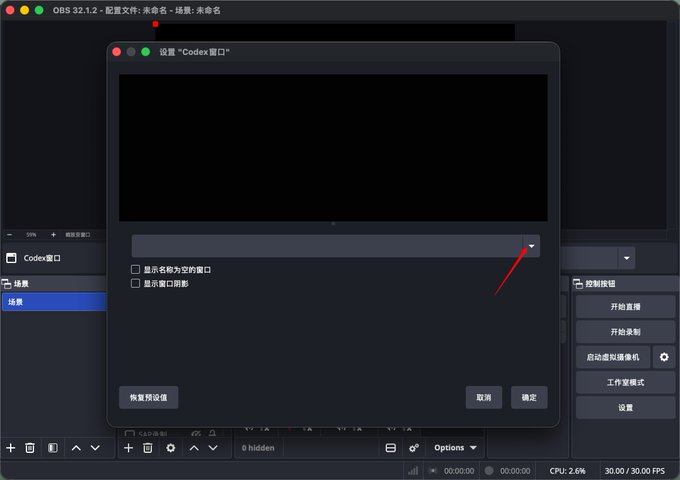Screen dimensions: 680x480
Task: Select the 场景 item in scenes list
Action: pyautogui.click(x=54, y=302)
